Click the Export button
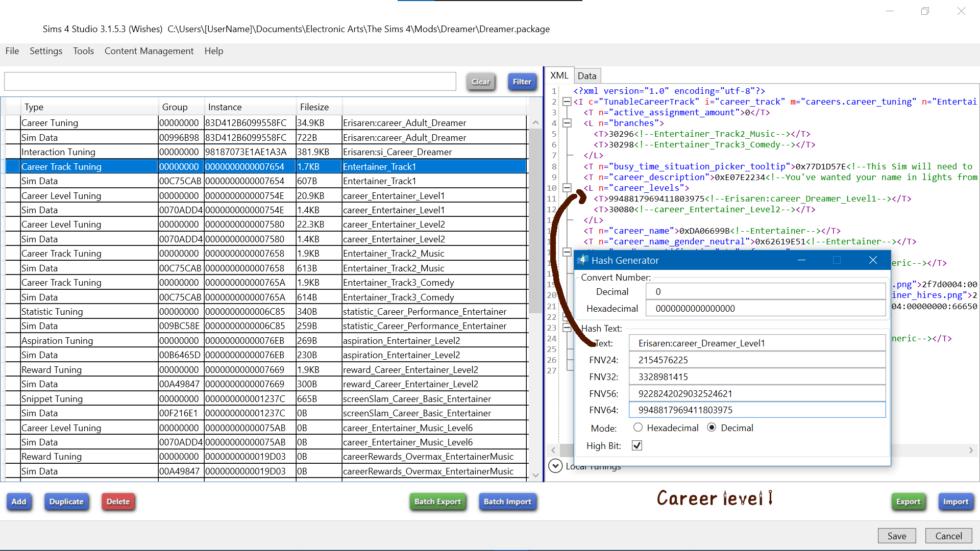The width and height of the screenshot is (980, 551). (x=908, y=502)
